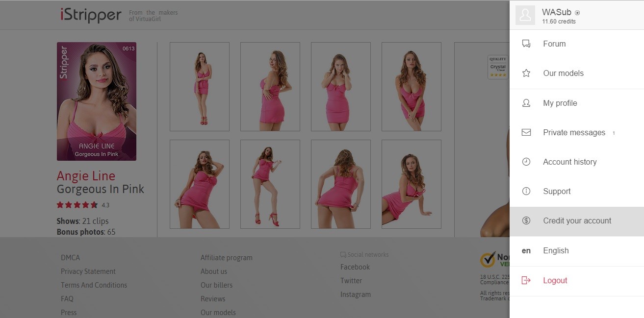Click the star icon beside Our models
644x318 pixels.
pyautogui.click(x=526, y=73)
